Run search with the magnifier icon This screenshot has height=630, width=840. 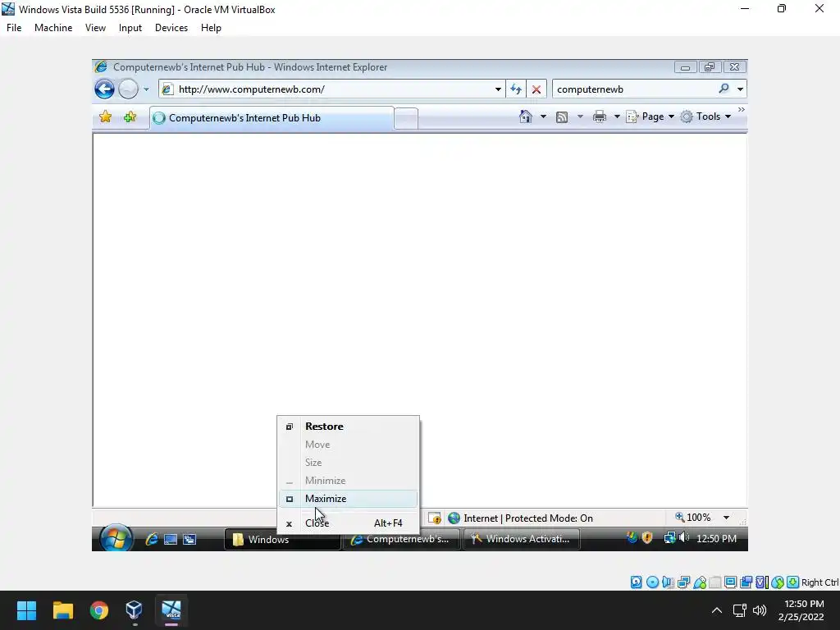[724, 89]
